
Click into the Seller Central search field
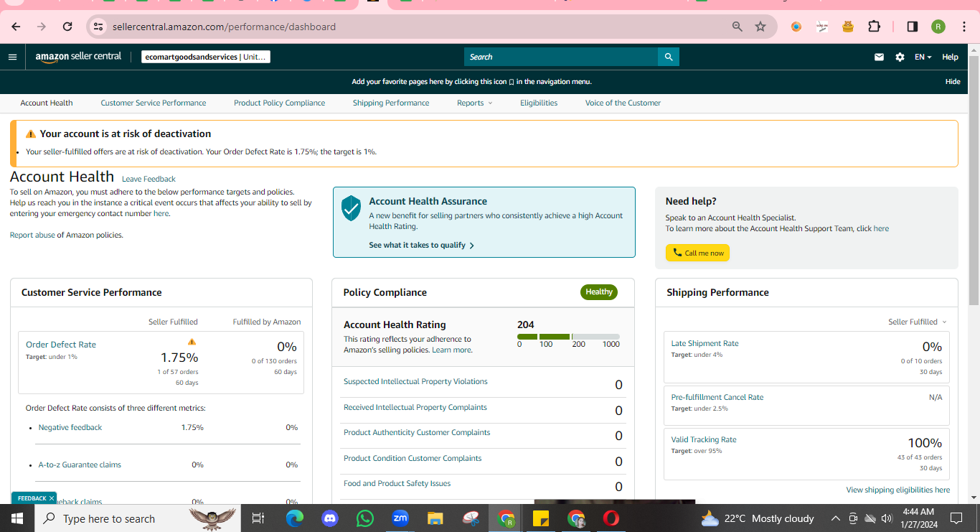561,57
